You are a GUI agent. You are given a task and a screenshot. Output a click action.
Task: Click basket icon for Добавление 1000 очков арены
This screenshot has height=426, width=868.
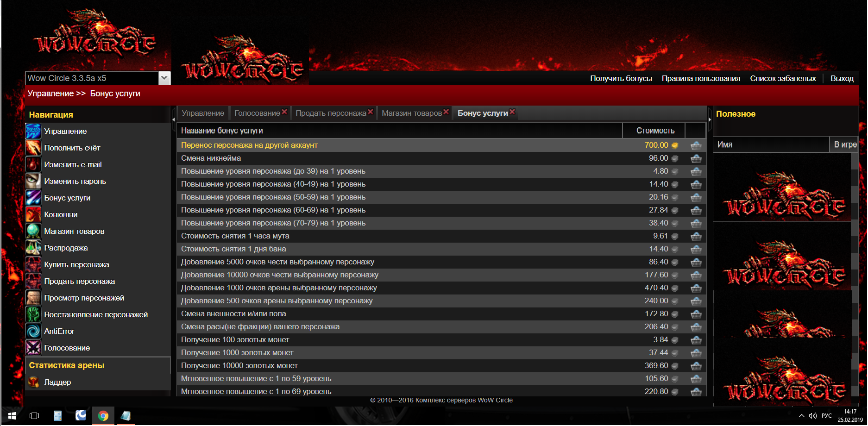click(x=696, y=288)
